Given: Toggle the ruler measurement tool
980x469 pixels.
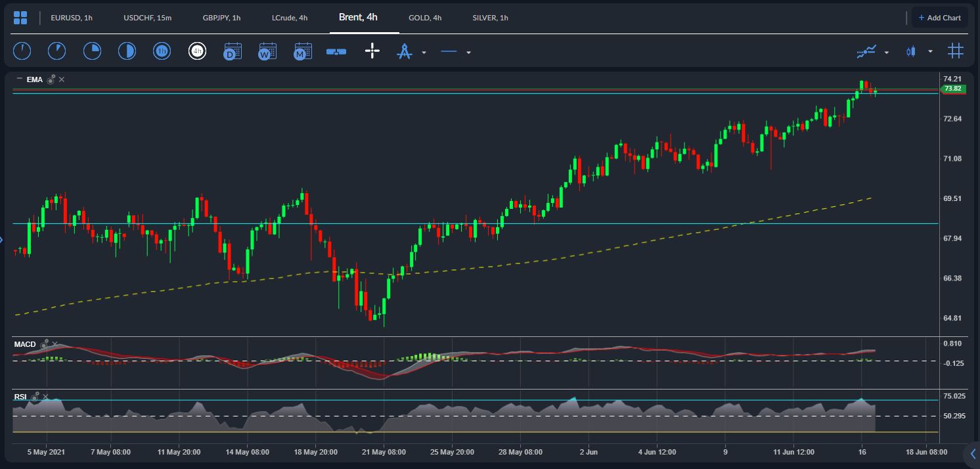Looking at the screenshot, I should 336,51.
